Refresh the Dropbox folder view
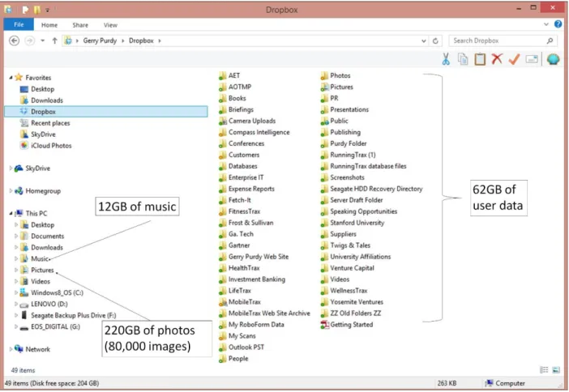The height and width of the screenshot is (392, 569). point(435,40)
